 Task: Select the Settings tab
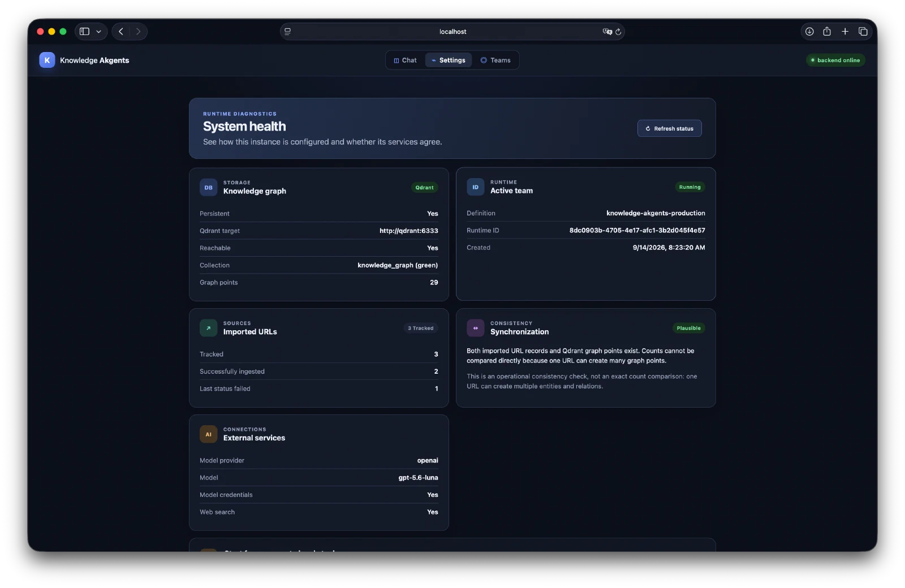click(x=449, y=60)
